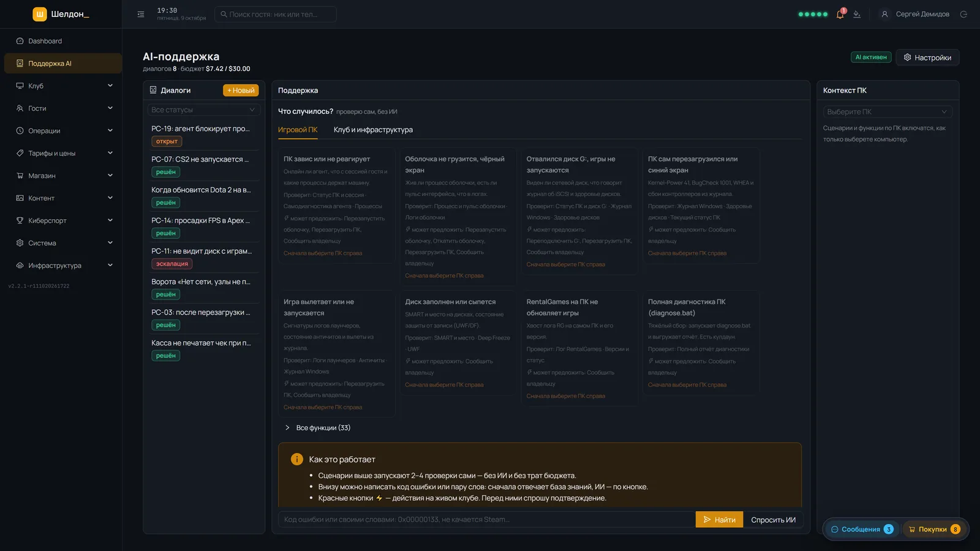Screen dimensions: 980x551
Task: Click the logout icon next to Сергей Демидов
Action: click(x=963, y=14)
